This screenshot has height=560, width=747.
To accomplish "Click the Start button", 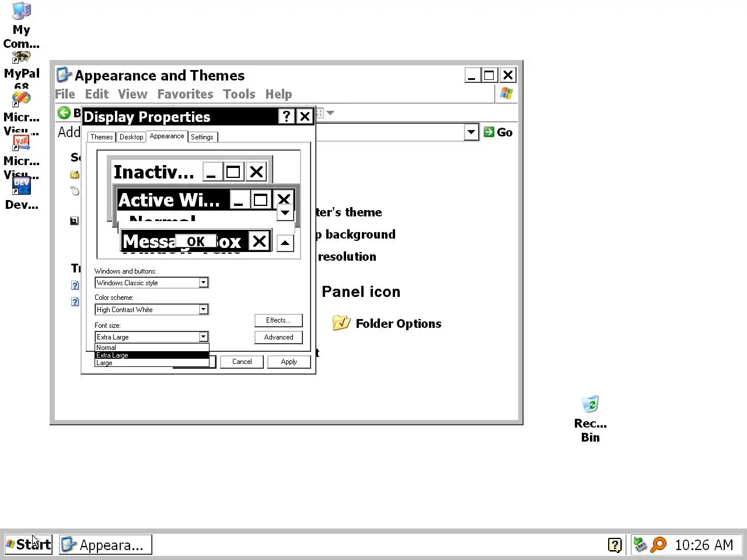I will (x=29, y=544).
